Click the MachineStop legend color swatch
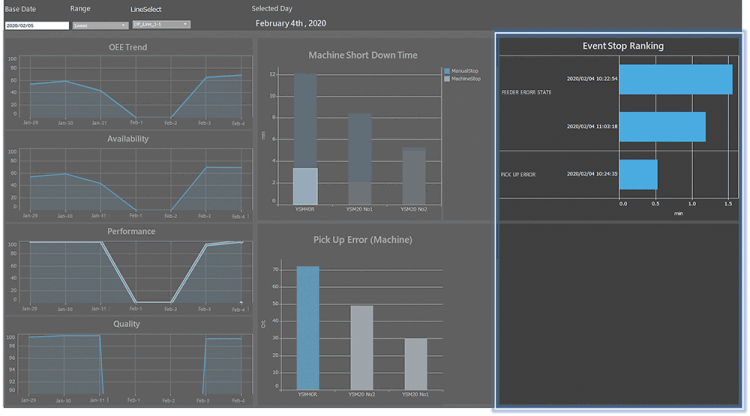750x416 pixels. (x=446, y=78)
